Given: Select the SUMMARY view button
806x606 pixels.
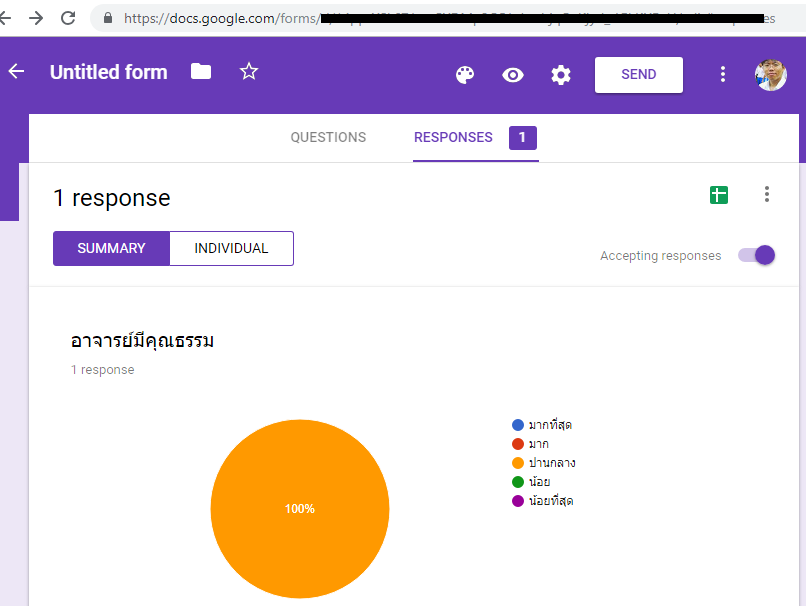Looking at the screenshot, I should [x=111, y=249].
